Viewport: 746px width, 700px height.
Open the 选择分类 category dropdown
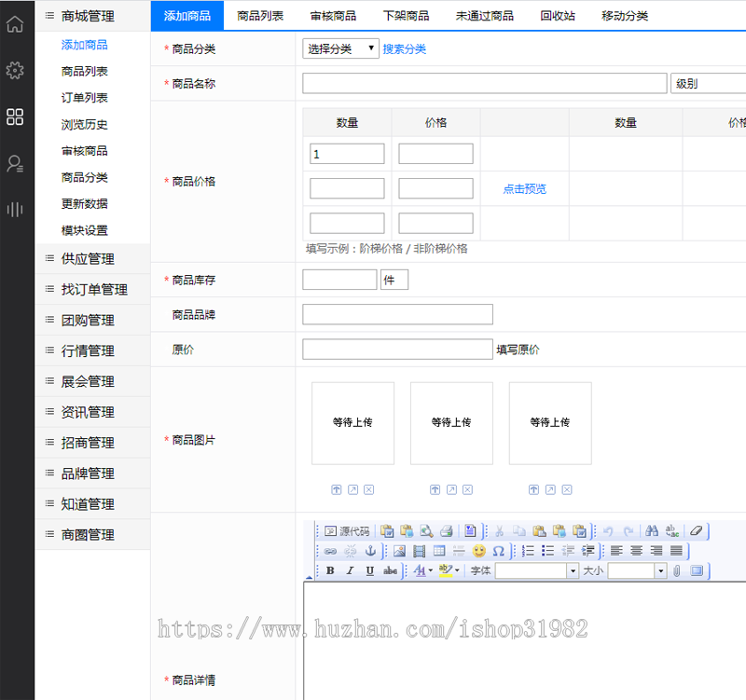pos(340,48)
